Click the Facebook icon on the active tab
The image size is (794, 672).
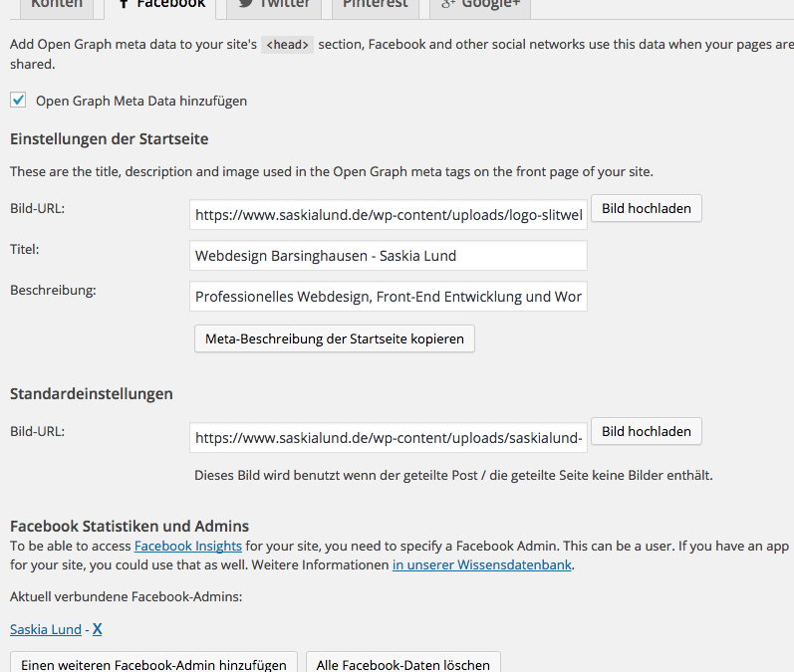click(123, 4)
